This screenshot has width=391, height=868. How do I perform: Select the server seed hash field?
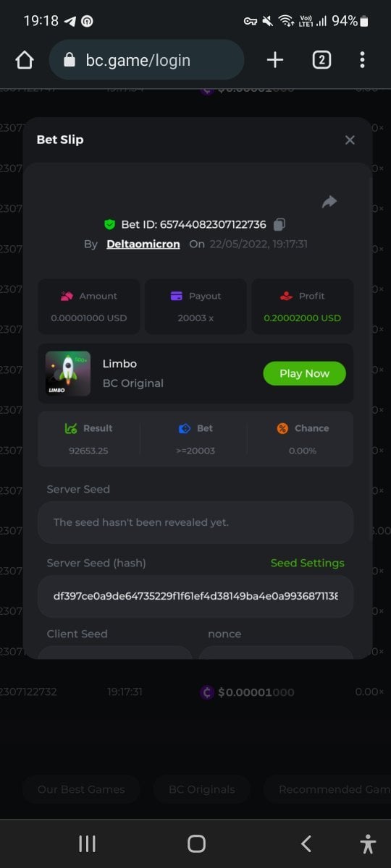pyautogui.click(x=195, y=597)
